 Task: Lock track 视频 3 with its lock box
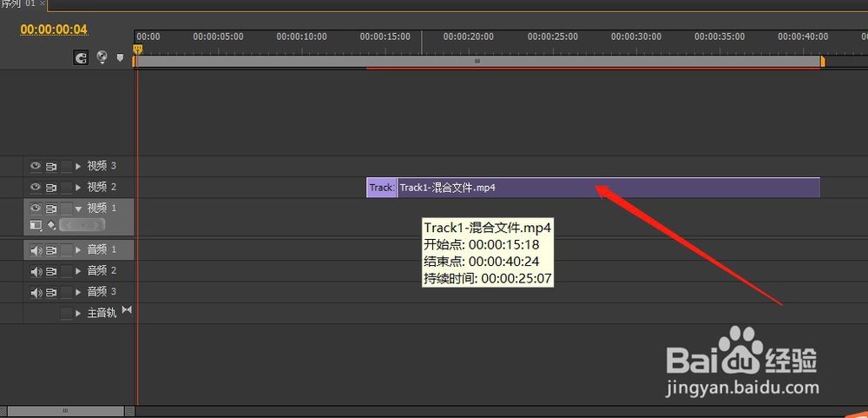pos(67,166)
